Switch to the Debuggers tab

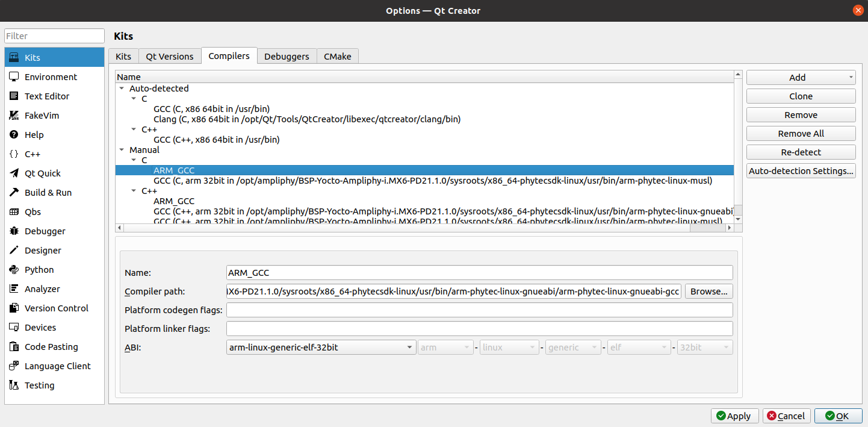287,56
